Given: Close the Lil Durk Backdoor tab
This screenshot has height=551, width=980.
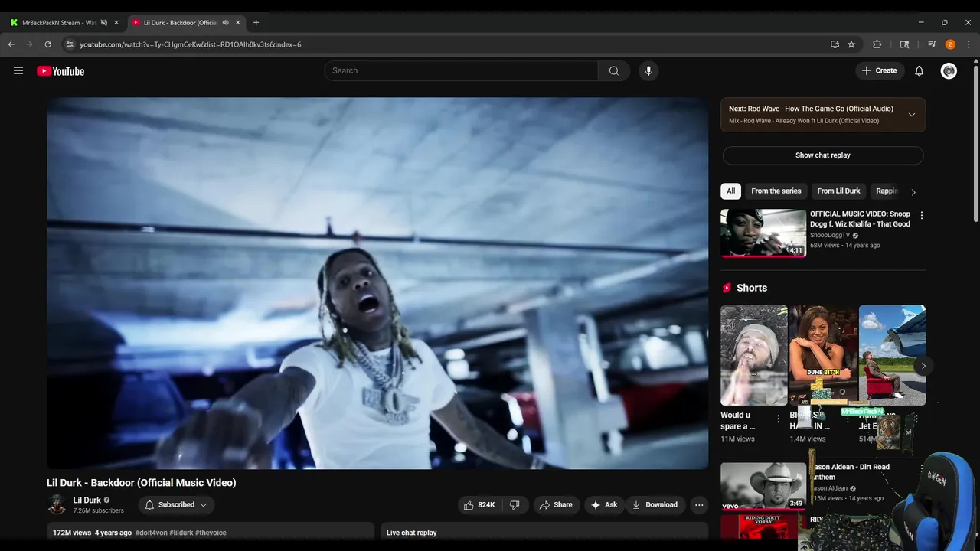Looking at the screenshot, I should pos(237,23).
